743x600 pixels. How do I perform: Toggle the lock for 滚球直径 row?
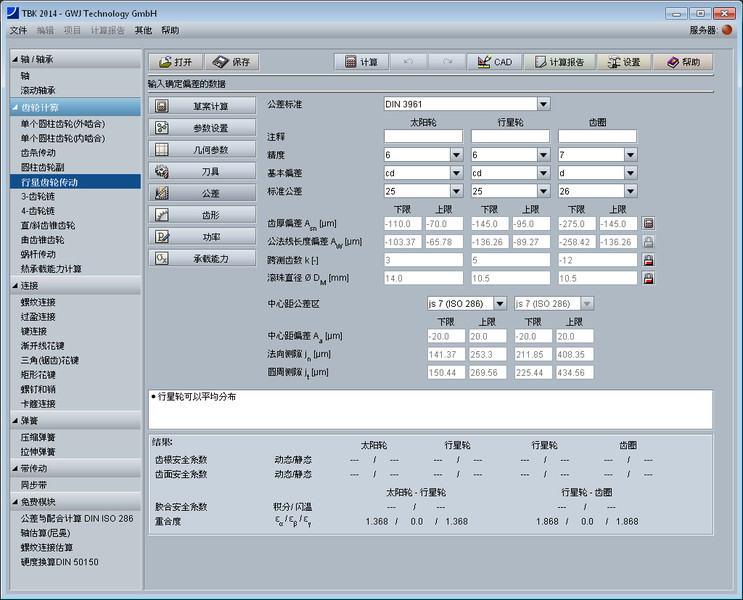click(648, 278)
